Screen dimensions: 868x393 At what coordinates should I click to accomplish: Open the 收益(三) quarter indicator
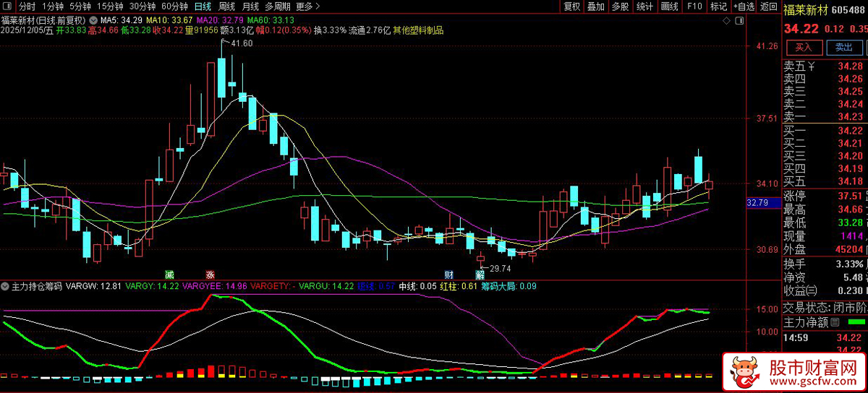pyautogui.click(x=800, y=289)
